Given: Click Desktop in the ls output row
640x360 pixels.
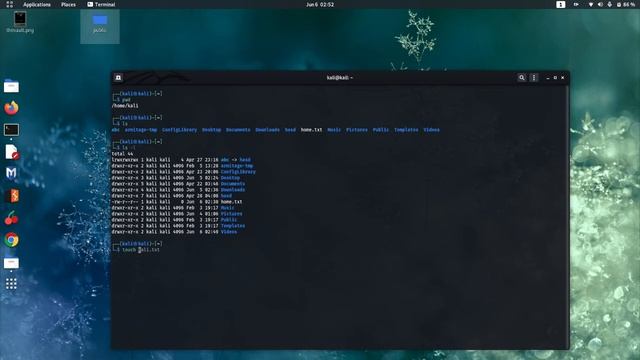Looking at the screenshot, I should 211,130.
